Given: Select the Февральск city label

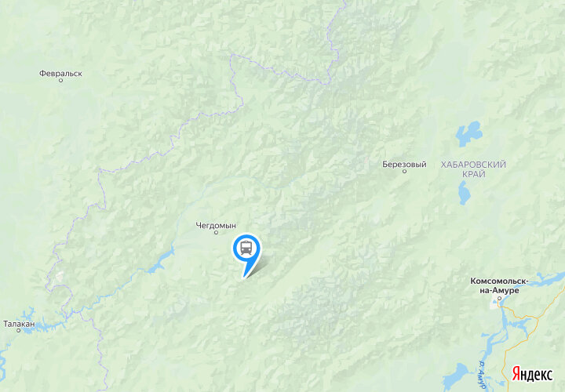Looking at the screenshot, I should pos(60,74).
